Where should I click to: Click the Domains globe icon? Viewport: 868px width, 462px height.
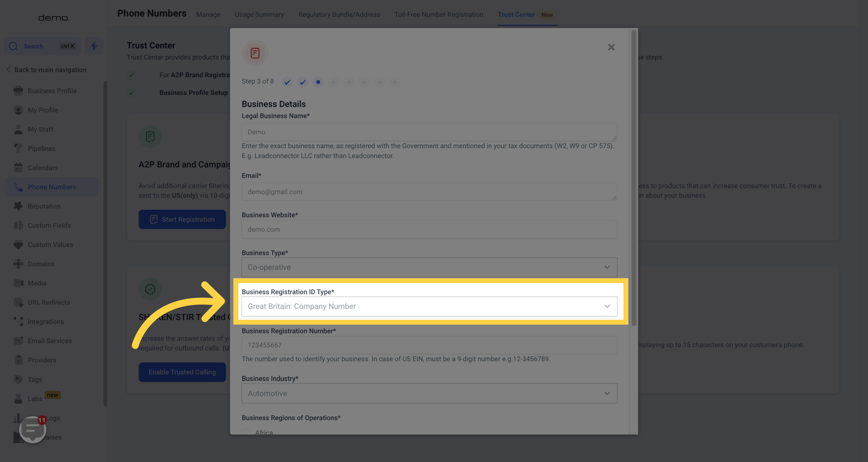[18, 264]
